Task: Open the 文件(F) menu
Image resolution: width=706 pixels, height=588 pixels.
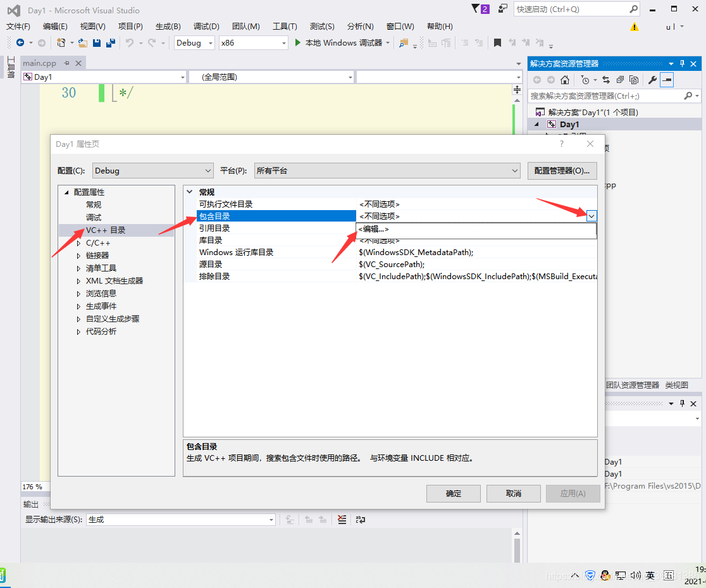Action: (18, 27)
